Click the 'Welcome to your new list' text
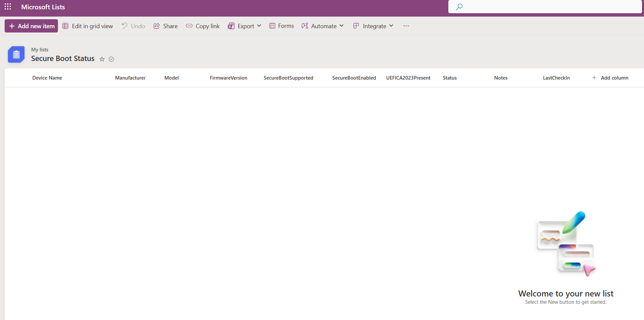 click(x=566, y=293)
